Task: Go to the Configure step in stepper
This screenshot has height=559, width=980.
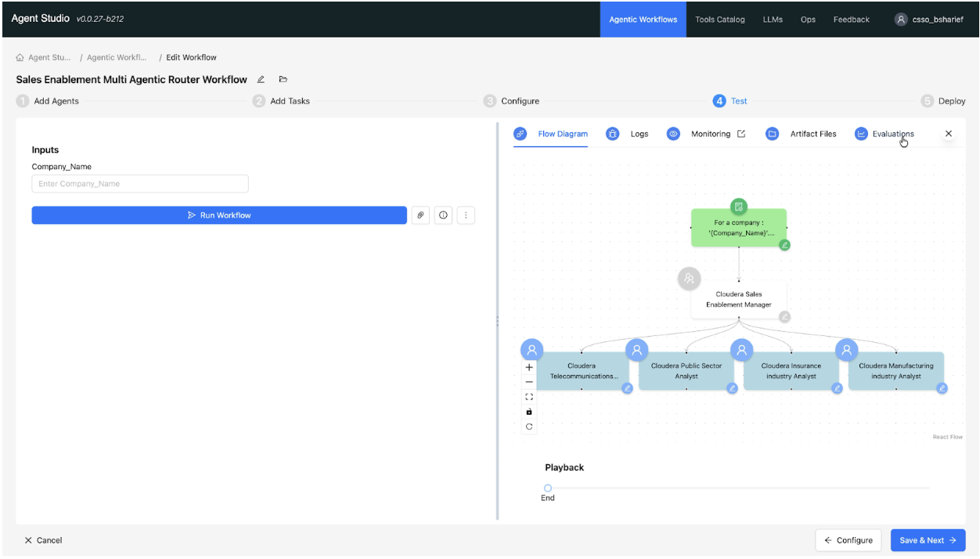Action: click(x=519, y=101)
